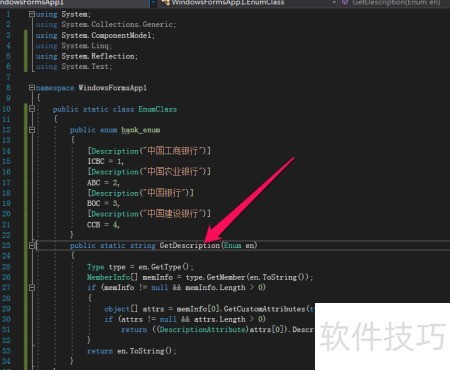Click the System.ComponentModel using directive
Screen dimensions: 450x370
[x=95, y=35]
